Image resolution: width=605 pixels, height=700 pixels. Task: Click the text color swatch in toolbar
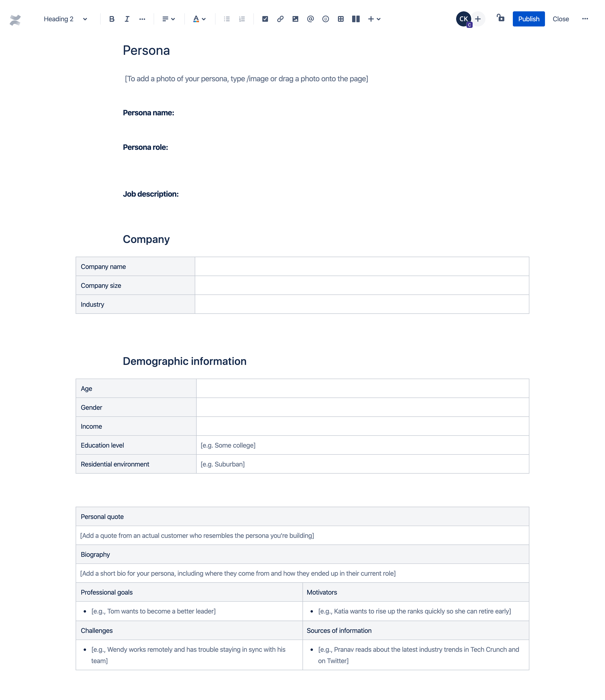(195, 19)
